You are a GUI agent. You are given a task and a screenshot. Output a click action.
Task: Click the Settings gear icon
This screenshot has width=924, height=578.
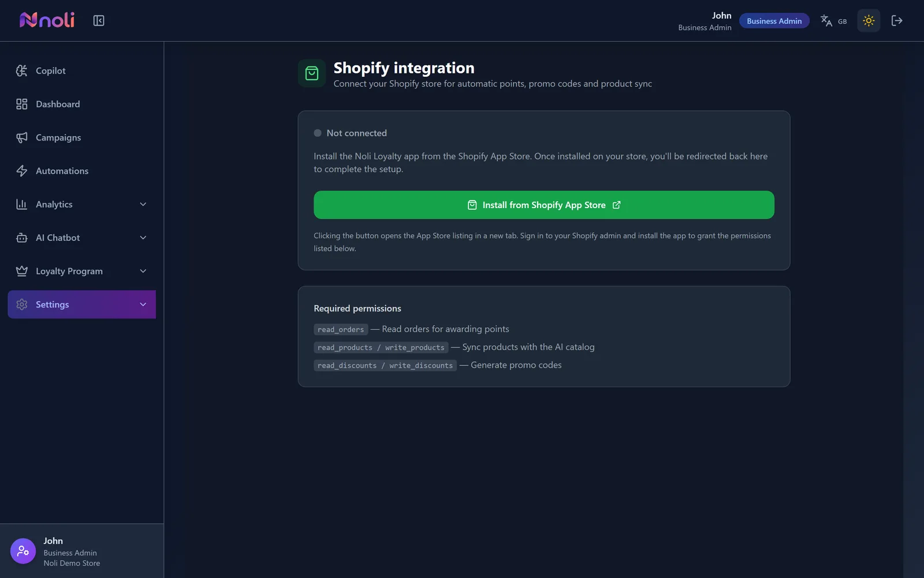click(22, 305)
